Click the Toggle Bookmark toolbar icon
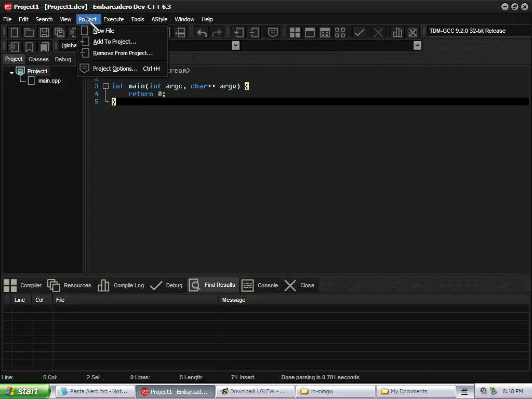Viewport: 532px width, 399px height. [x=29, y=46]
